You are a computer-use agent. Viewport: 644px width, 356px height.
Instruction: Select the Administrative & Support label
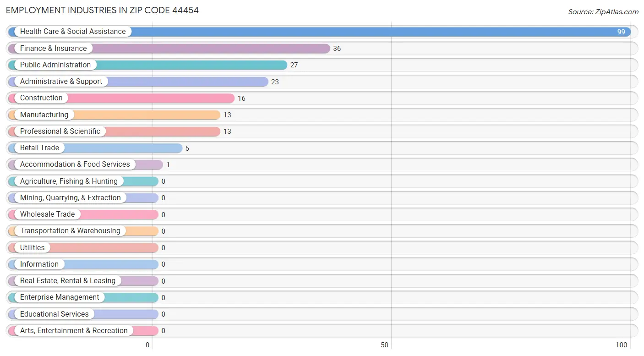click(x=61, y=82)
